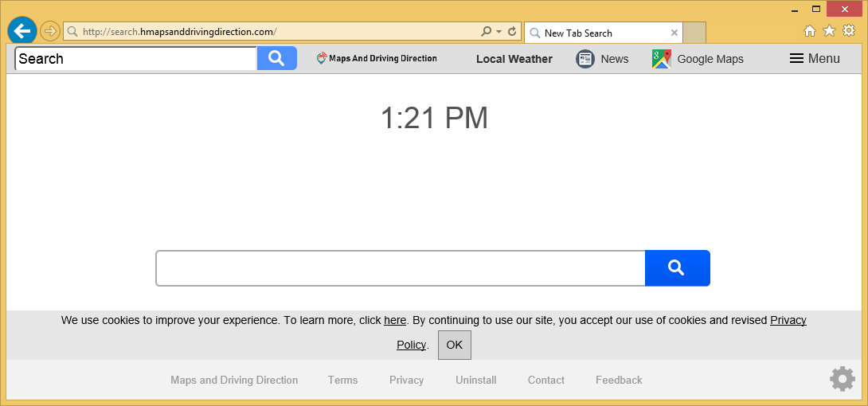The width and height of the screenshot is (868, 406).
Task: Click the toolbar blue search magnifier button
Action: pyautogui.click(x=276, y=58)
